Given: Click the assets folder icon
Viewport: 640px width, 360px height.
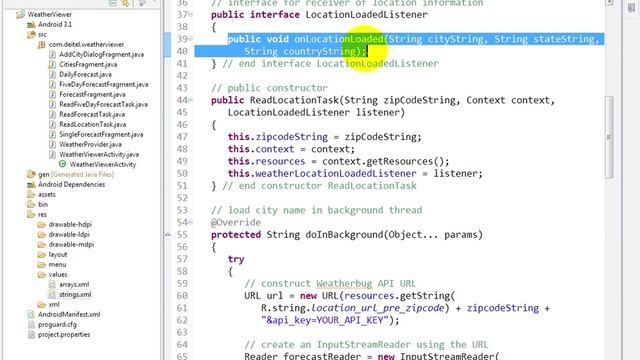Looking at the screenshot, I should click(31, 194).
